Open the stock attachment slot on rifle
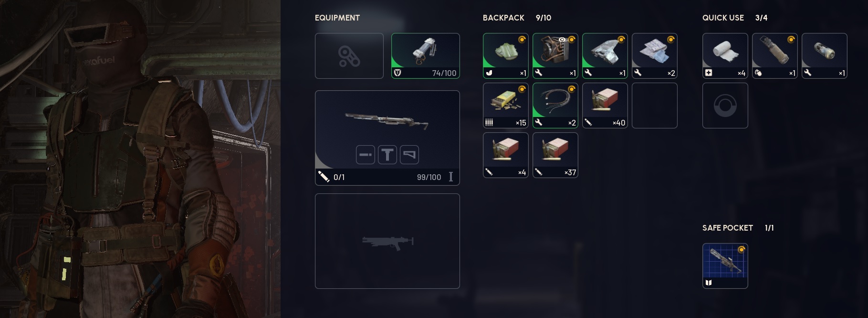Screen dimensions: 868x318 tap(409, 155)
